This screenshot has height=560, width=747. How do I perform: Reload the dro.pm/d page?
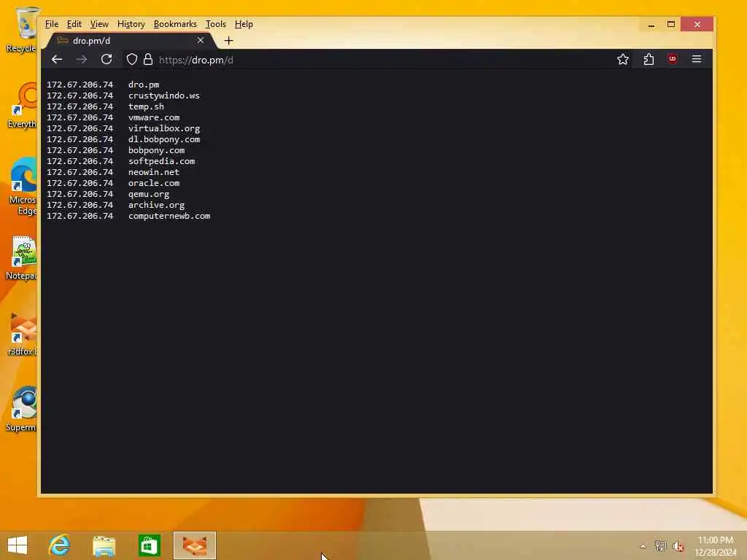107,59
